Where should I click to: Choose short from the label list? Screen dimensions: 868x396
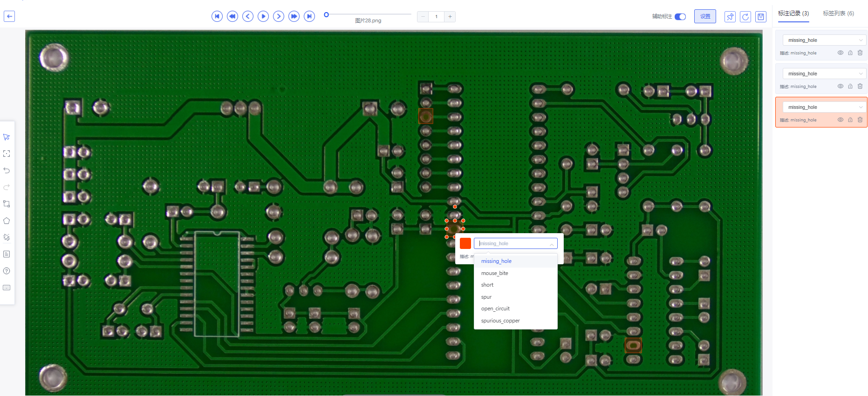515,285
